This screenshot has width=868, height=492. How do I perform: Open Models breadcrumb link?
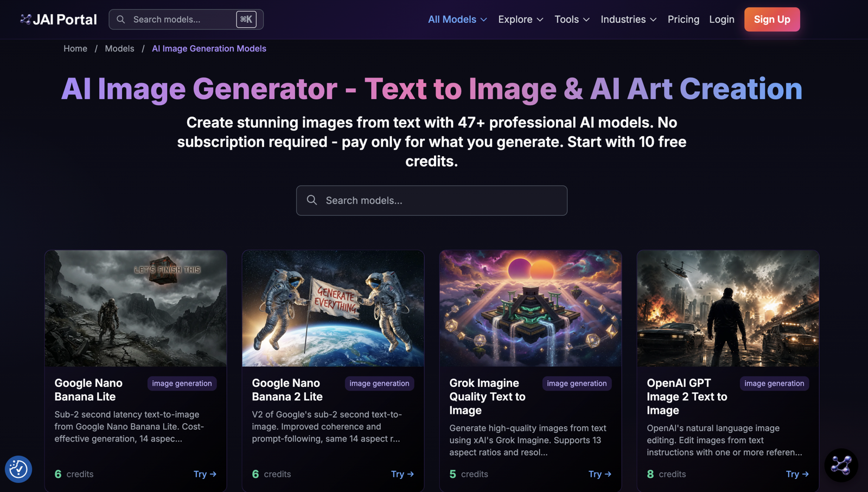[119, 49]
